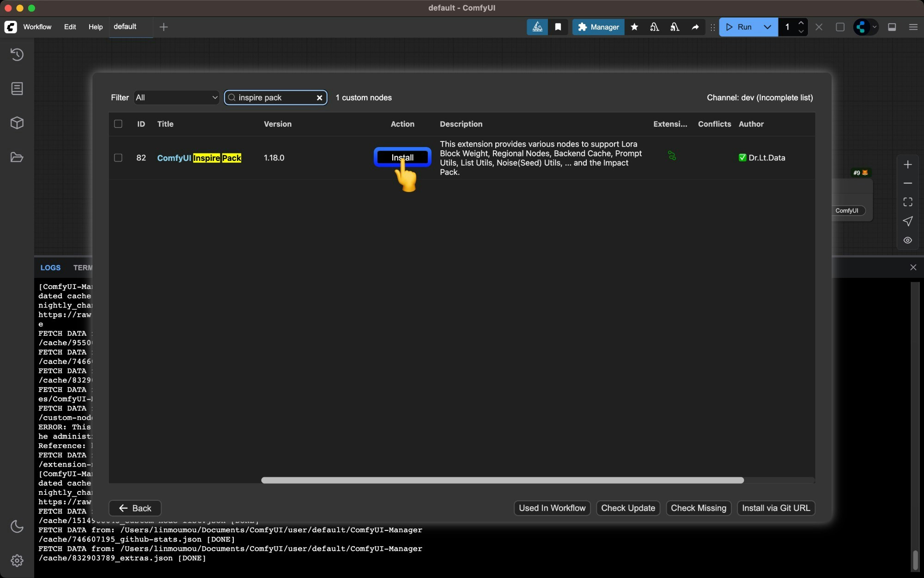The height and width of the screenshot is (578, 924).
Task: Open the Workflows history panel
Action: point(17,55)
